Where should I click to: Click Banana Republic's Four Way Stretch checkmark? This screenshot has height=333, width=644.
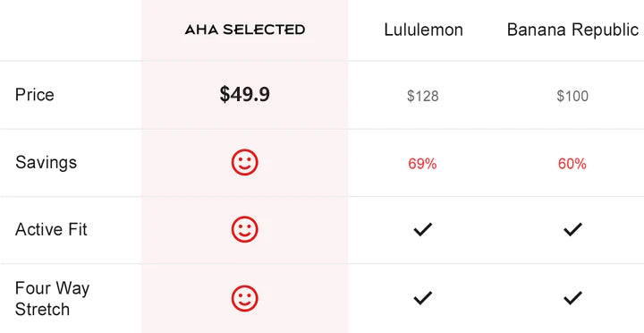pos(572,298)
